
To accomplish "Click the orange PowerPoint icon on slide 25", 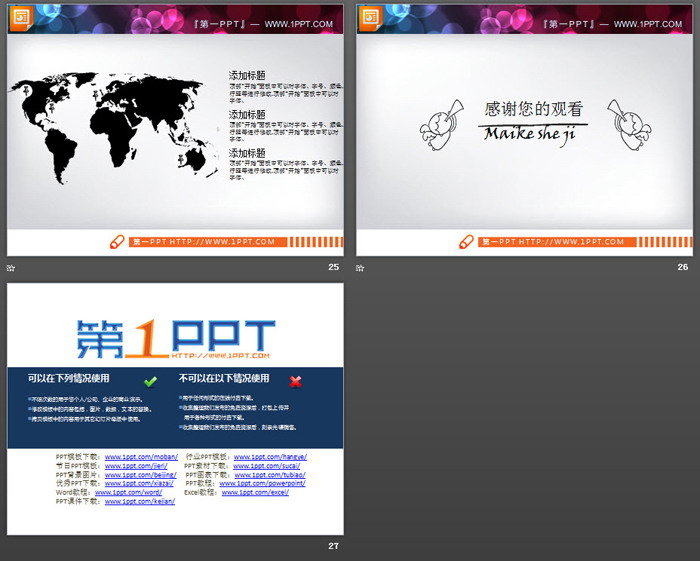I will pyautogui.click(x=21, y=18).
